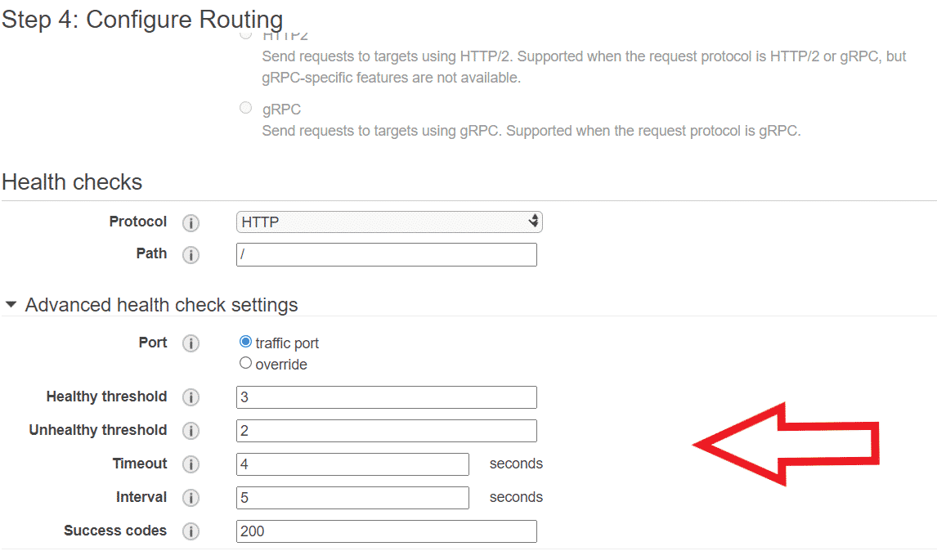
Task: Click the health check Path field
Action: [x=387, y=254]
